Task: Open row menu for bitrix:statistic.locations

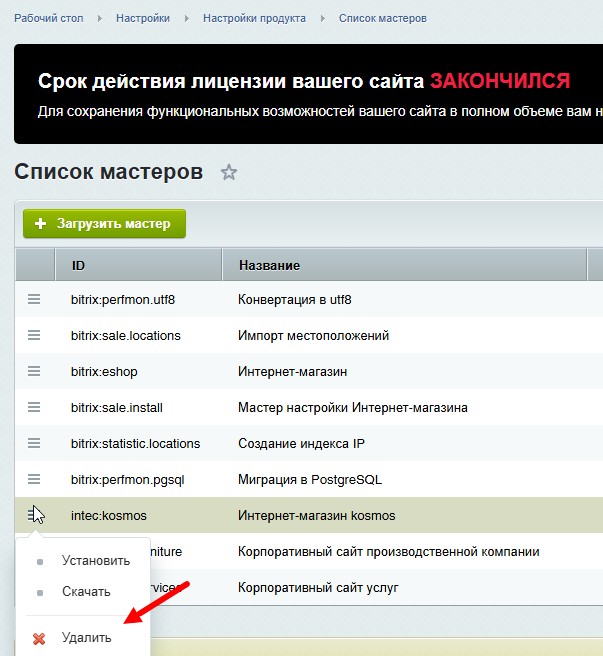Action: click(x=34, y=443)
